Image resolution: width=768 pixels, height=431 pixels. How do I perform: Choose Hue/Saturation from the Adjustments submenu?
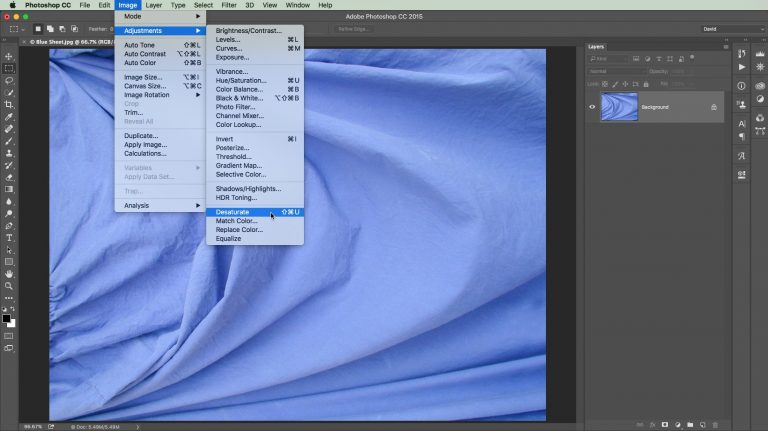(238, 80)
